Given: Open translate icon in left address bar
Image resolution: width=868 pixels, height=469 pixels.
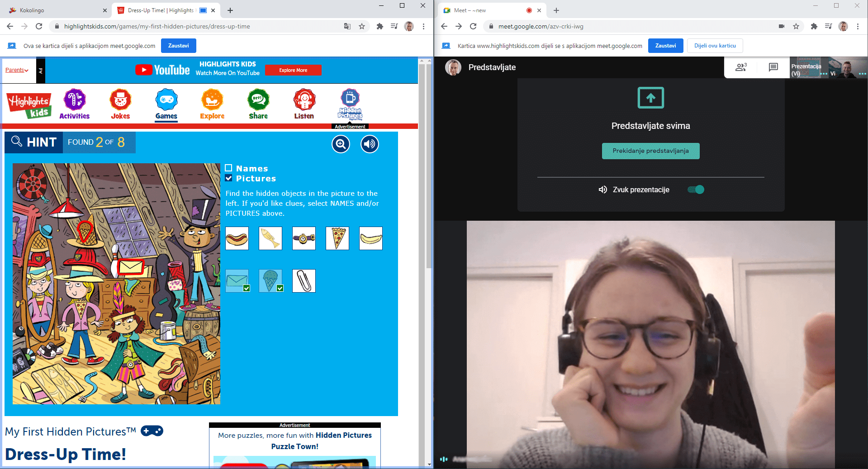Looking at the screenshot, I should (347, 26).
